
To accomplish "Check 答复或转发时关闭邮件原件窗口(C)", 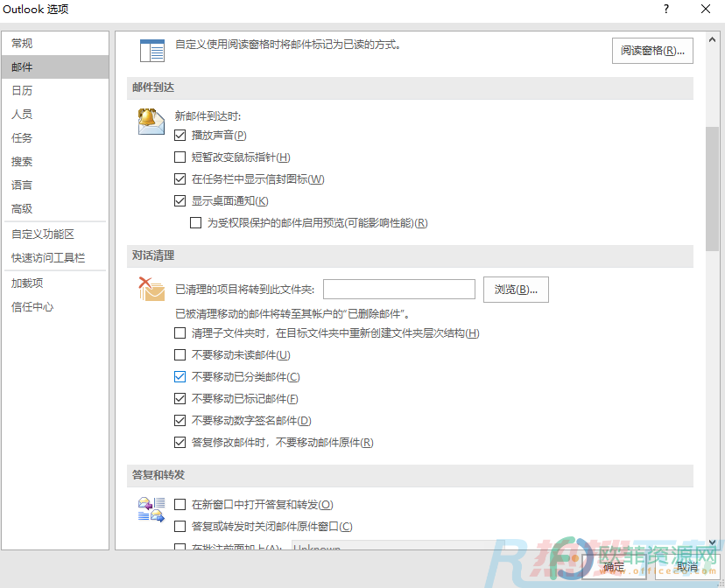I will pyautogui.click(x=179, y=527).
